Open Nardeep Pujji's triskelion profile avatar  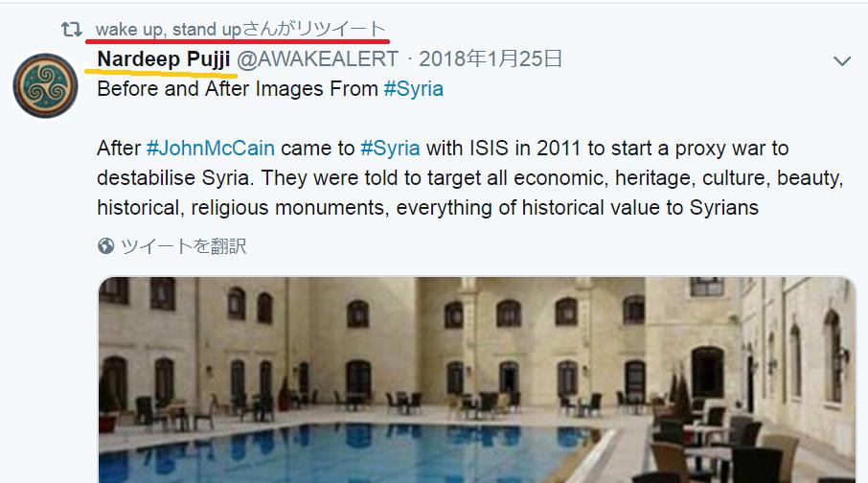coord(45,86)
